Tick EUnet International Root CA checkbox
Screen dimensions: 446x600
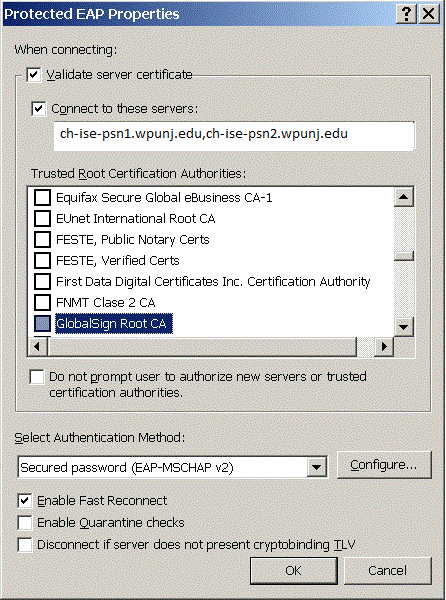pyautogui.click(x=42, y=218)
